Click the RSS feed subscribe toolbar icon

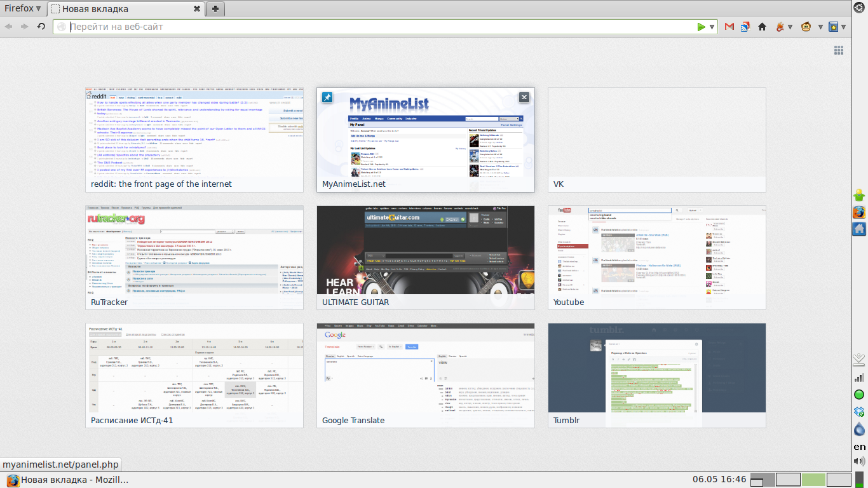[745, 27]
